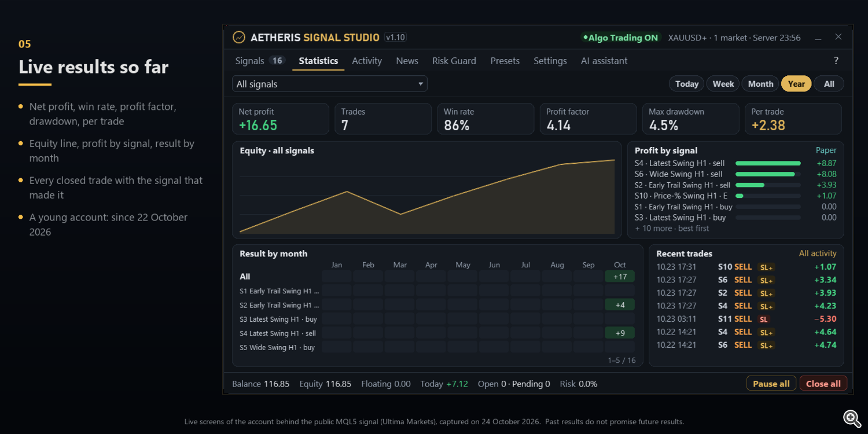
Task: Click the SL+ badge on the S10 trade
Action: click(x=766, y=267)
